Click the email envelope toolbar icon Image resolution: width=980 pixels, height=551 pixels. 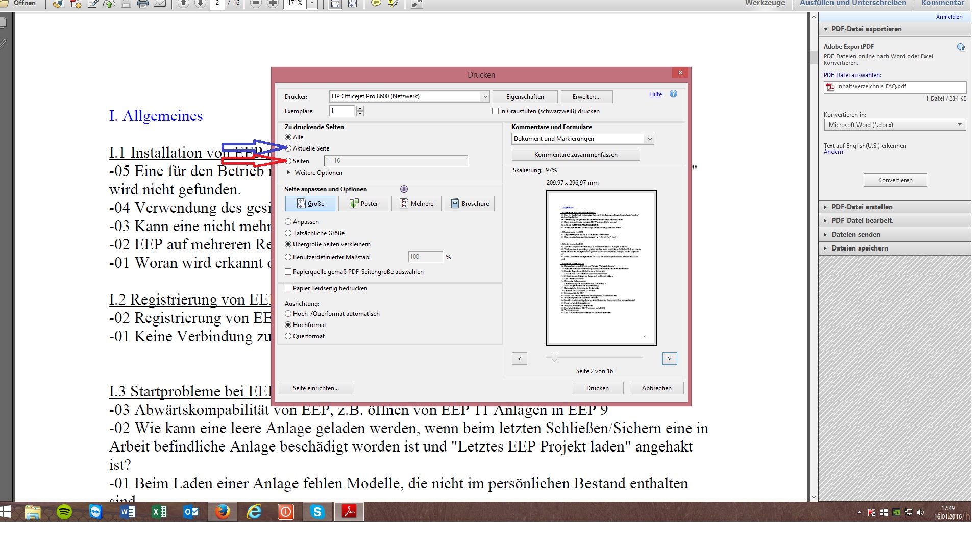[160, 4]
